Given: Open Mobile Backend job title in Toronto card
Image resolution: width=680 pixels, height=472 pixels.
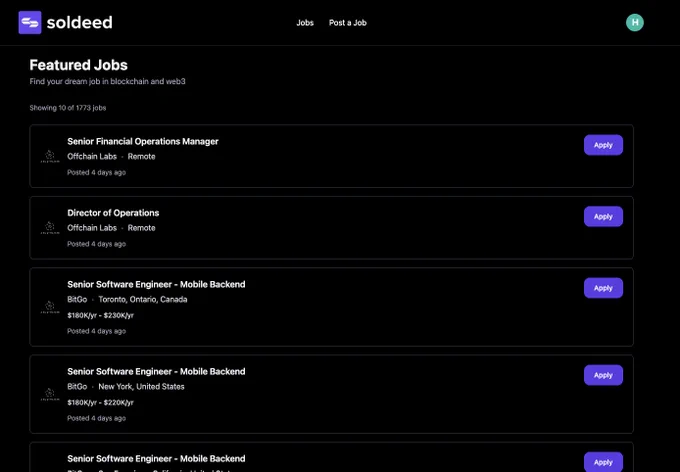Looking at the screenshot, I should [x=156, y=285].
